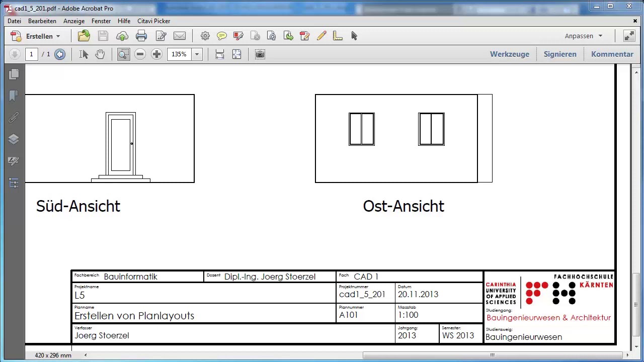Open the Signieren pane
644x362 pixels.
(x=560, y=54)
